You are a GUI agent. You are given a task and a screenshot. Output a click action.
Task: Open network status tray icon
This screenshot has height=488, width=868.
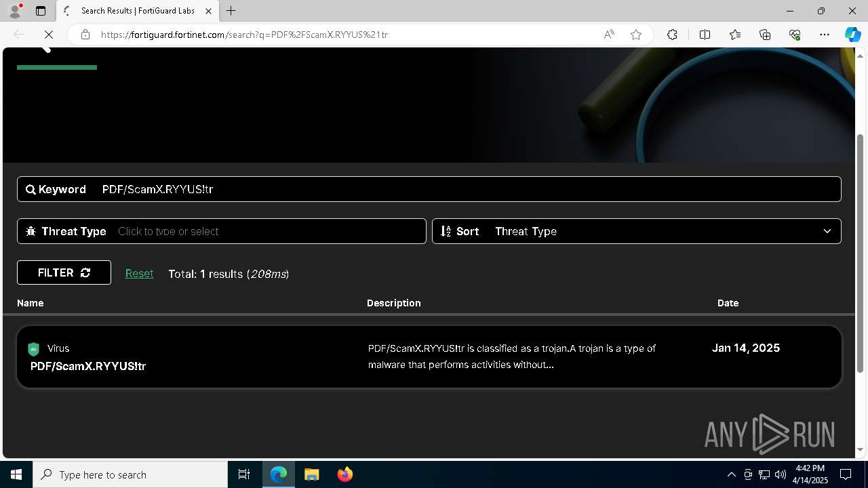coord(764,474)
